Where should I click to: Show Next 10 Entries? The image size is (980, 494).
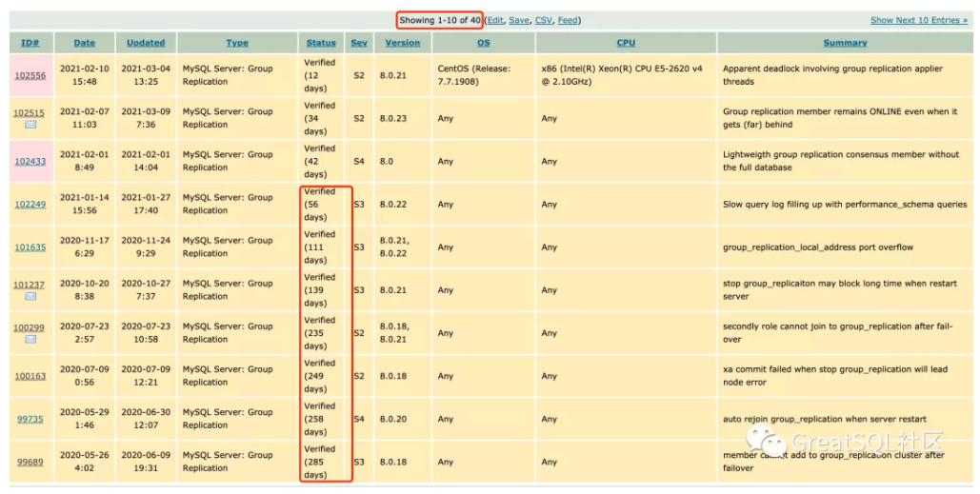pos(919,20)
